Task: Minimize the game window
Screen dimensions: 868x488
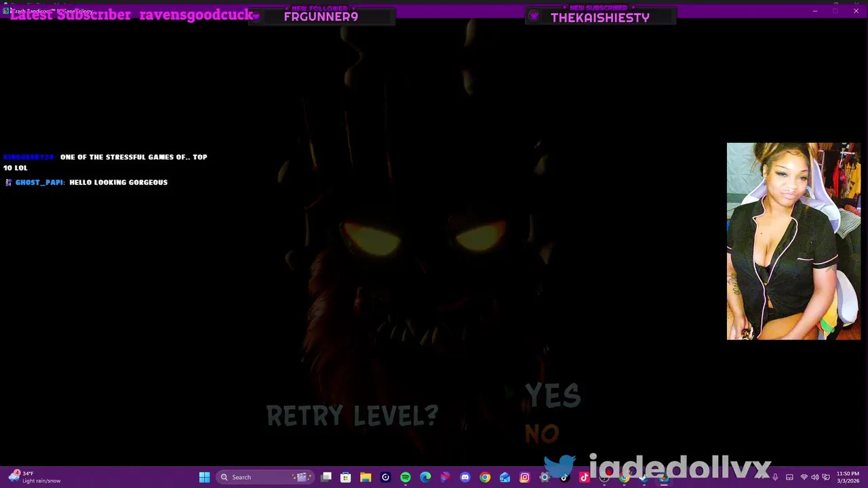Action: (x=814, y=11)
